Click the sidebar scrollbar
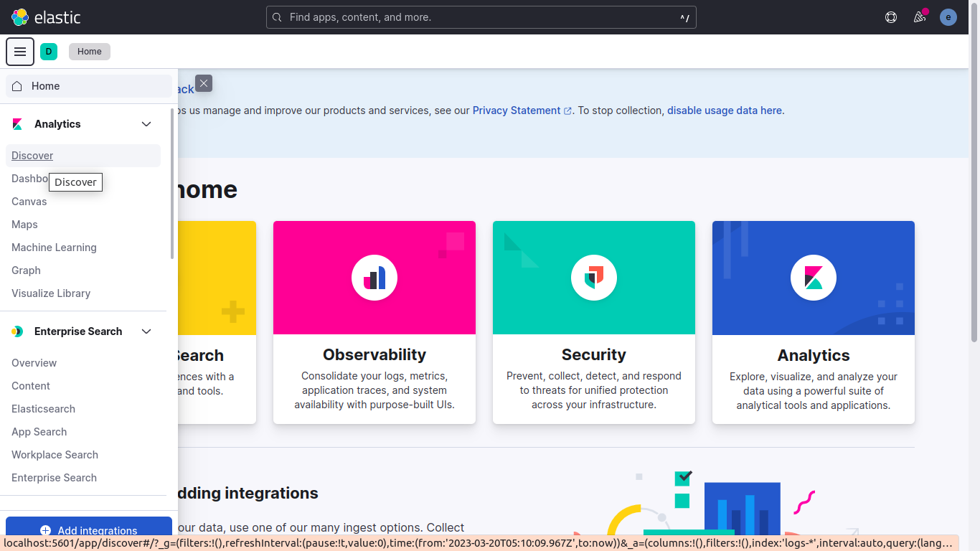 [x=172, y=183]
